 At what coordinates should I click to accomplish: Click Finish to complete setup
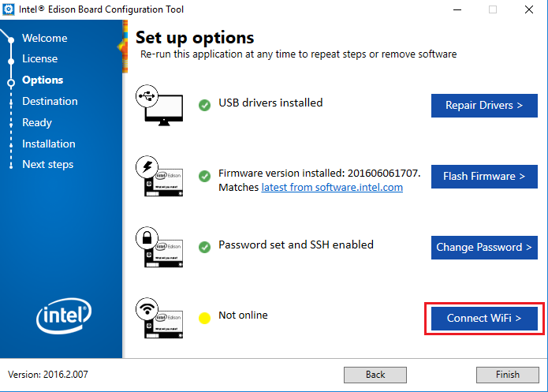(508, 375)
